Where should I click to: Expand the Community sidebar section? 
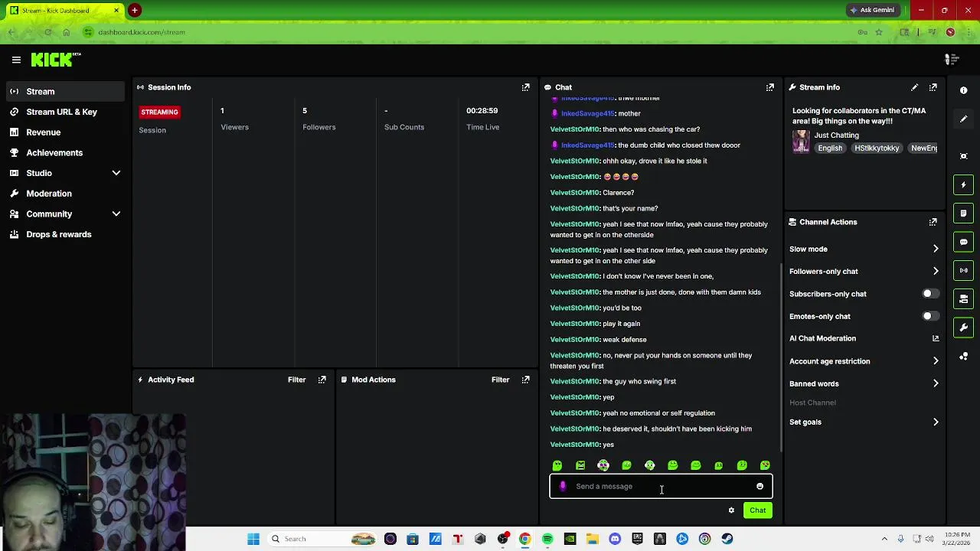[x=116, y=214]
